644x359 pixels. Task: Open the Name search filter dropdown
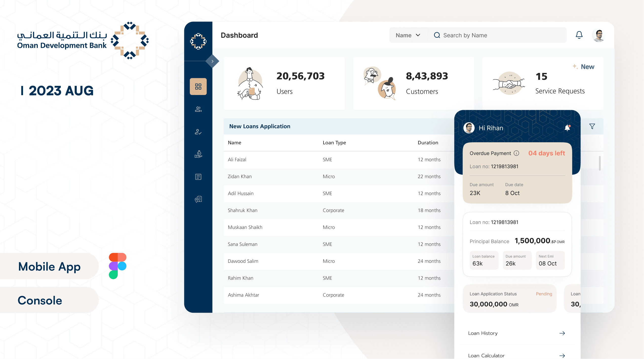click(408, 35)
